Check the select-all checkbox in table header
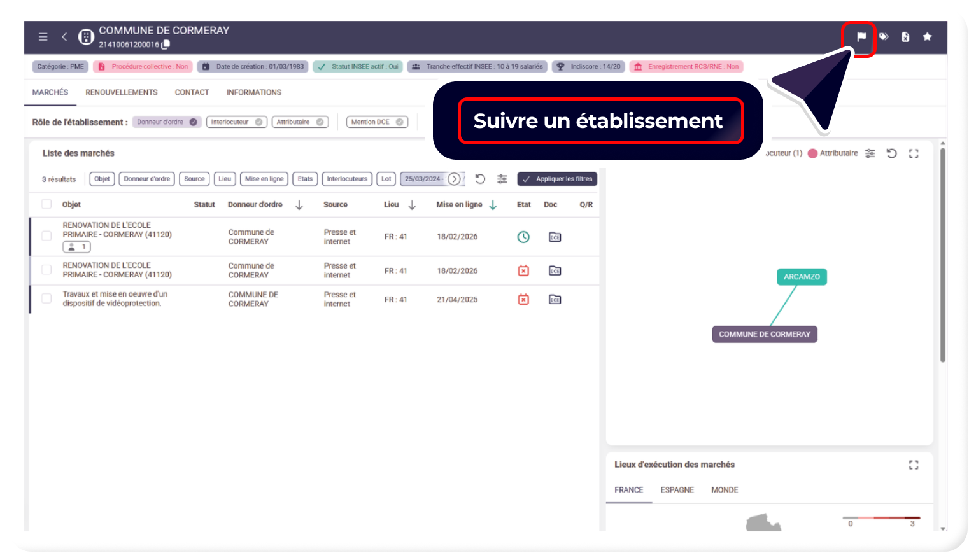Image resolution: width=976 pixels, height=560 pixels. 46,204
